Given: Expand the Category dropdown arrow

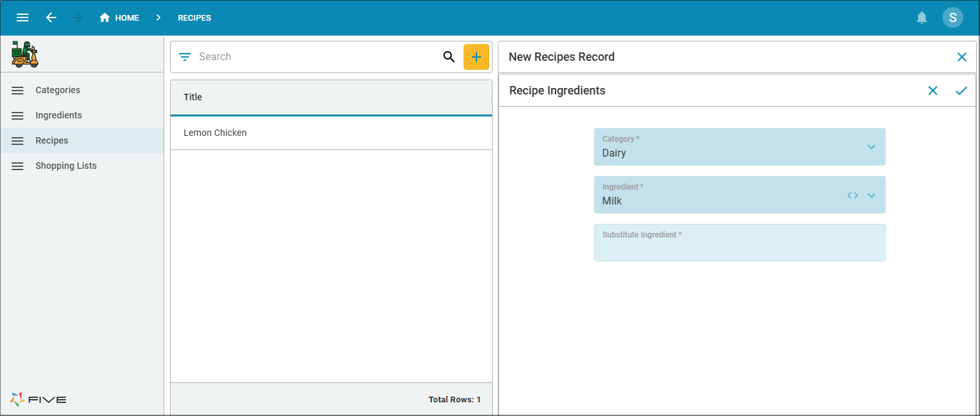Looking at the screenshot, I should [x=871, y=147].
